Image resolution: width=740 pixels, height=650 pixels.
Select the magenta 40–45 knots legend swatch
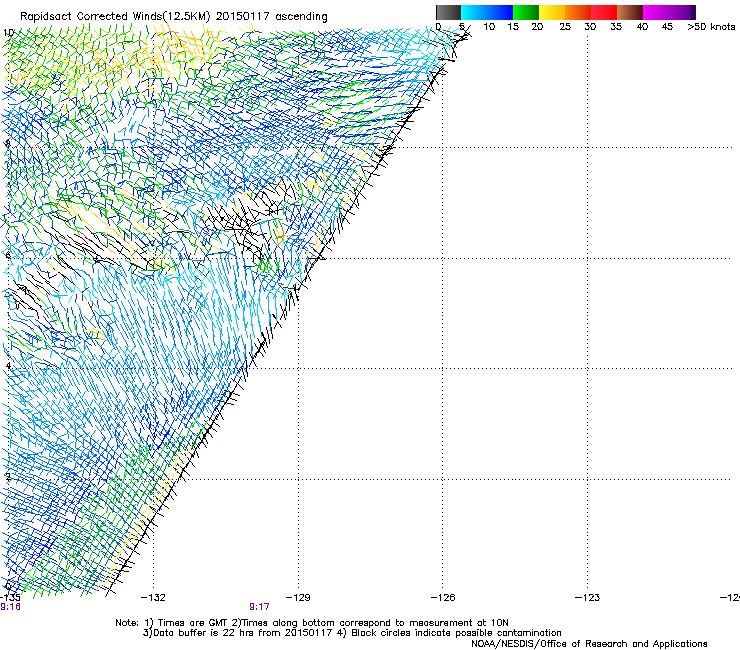click(x=656, y=12)
